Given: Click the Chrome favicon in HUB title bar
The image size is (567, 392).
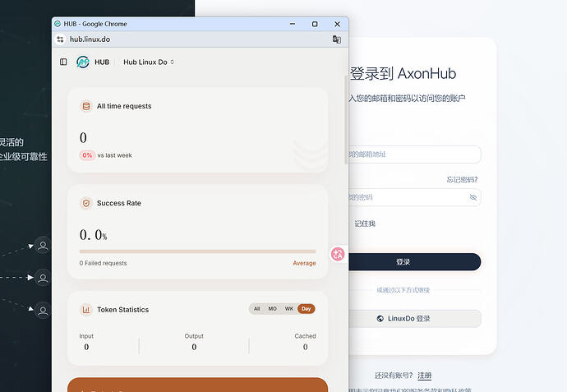Looking at the screenshot, I should pos(58,24).
